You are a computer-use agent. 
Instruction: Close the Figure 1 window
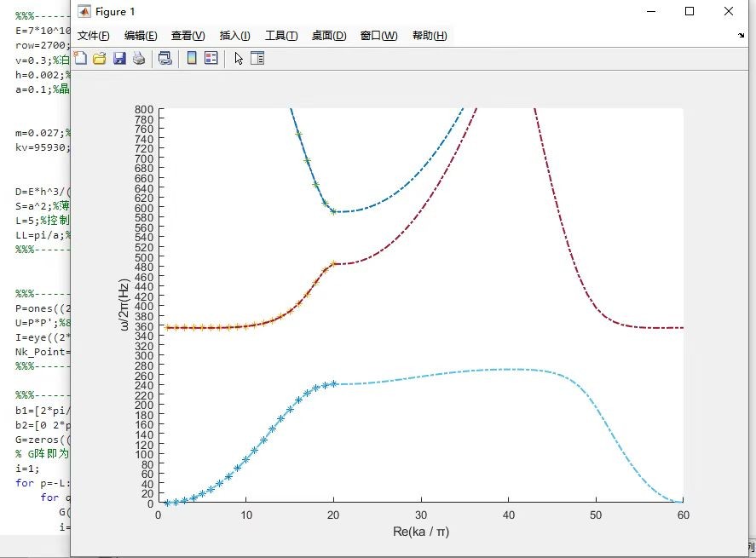(x=729, y=11)
